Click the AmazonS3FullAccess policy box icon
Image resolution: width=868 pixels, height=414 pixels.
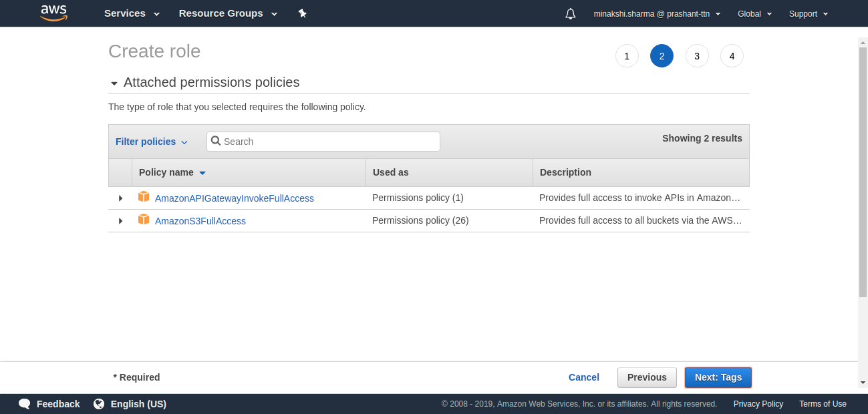coord(144,219)
